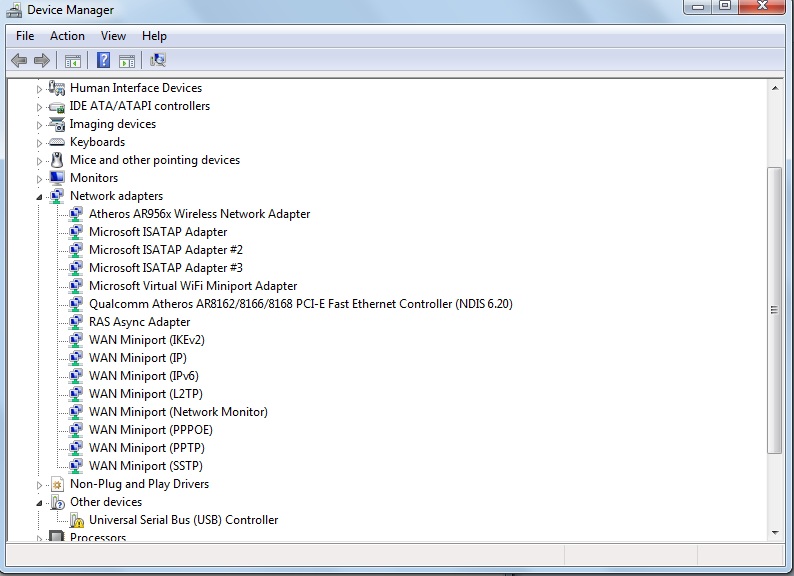Image resolution: width=794 pixels, height=576 pixels.
Task: Collapse the Other devices category
Action: tap(39, 503)
